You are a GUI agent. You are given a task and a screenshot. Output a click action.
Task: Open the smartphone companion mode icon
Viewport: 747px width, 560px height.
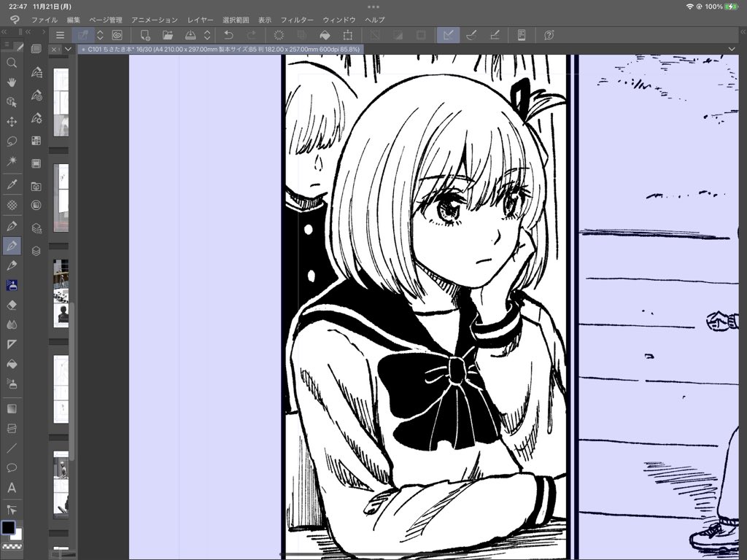[x=522, y=35]
